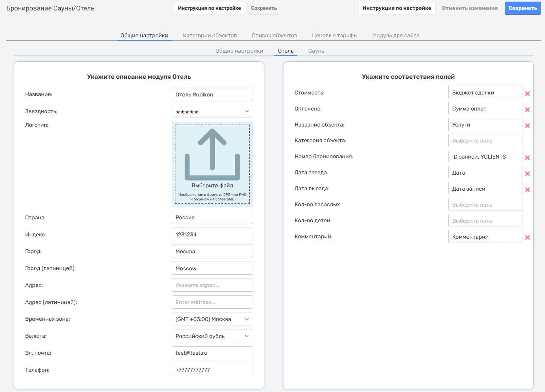The image size is (545, 392).
Task: Click the blue Сохранить button
Action: tap(523, 8)
